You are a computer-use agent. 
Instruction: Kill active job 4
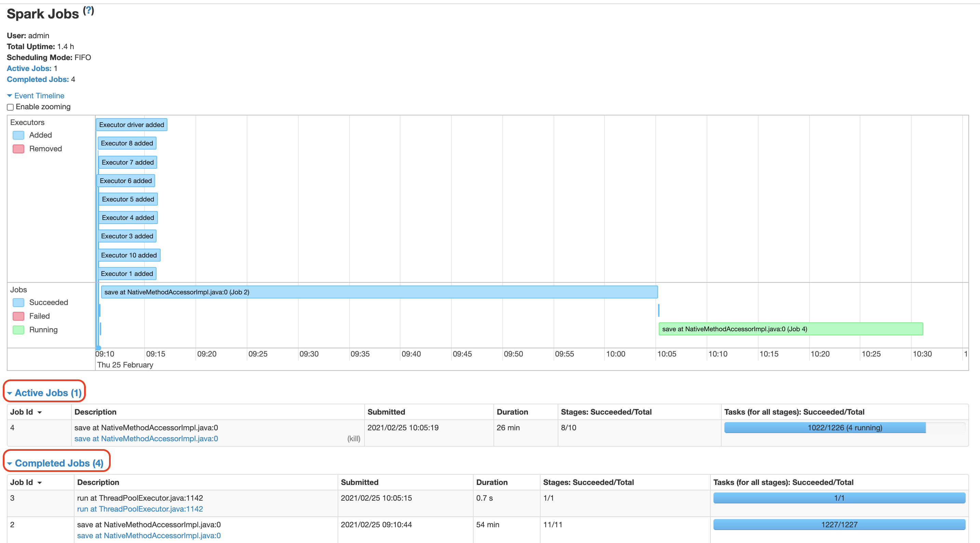[x=353, y=438]
